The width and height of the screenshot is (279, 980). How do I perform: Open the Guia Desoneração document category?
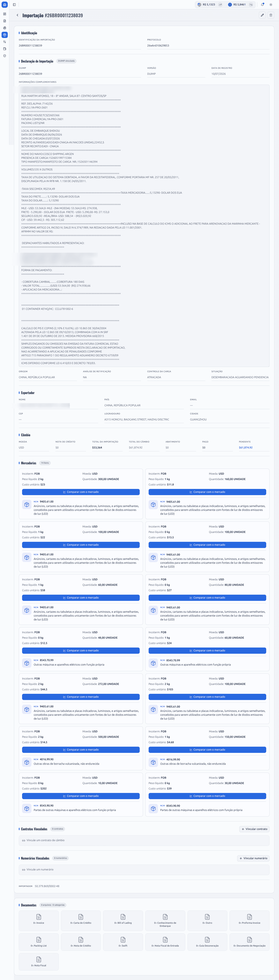click(208, 942)
